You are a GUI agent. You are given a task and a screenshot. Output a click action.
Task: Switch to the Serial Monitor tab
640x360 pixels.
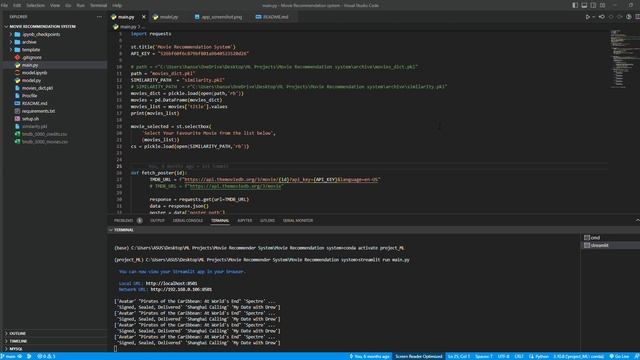click(x=298, y=220)
